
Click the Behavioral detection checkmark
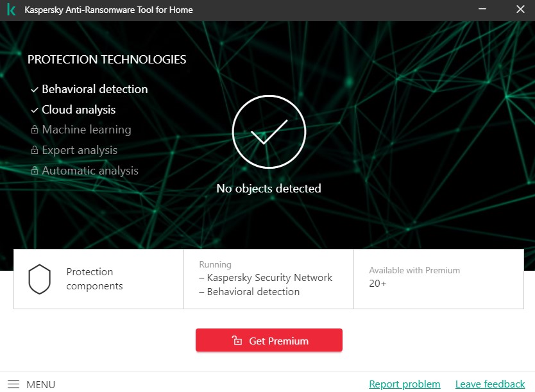(x=35, y=89)
